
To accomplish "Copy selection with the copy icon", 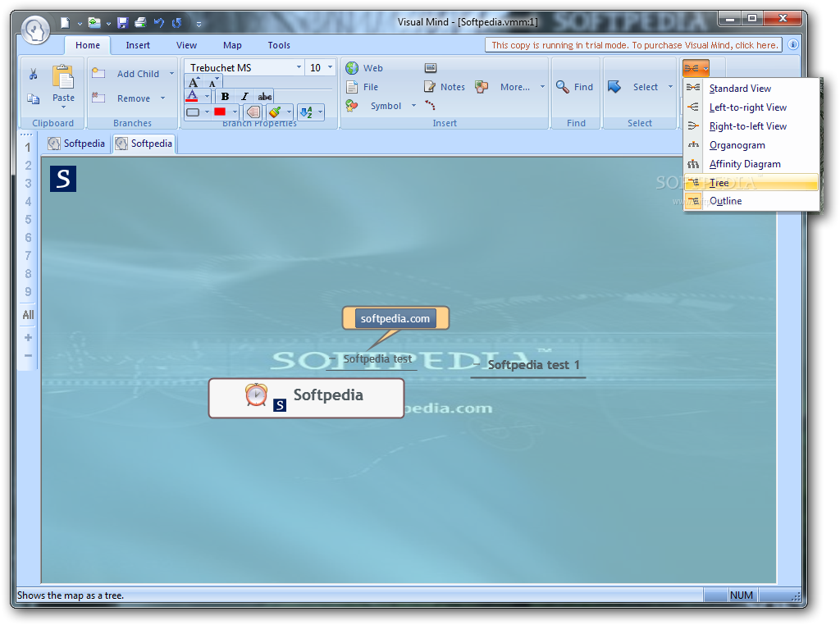I will (x=33, y=98).
